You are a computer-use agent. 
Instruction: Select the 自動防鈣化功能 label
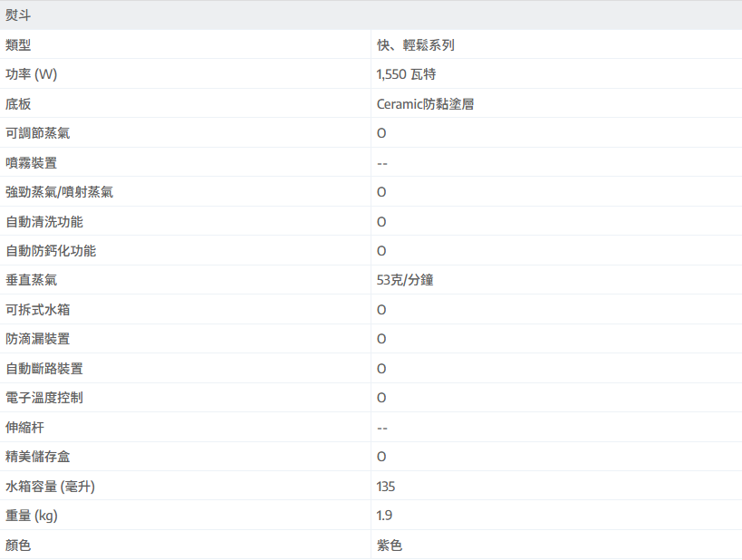(x=51, y=251)
